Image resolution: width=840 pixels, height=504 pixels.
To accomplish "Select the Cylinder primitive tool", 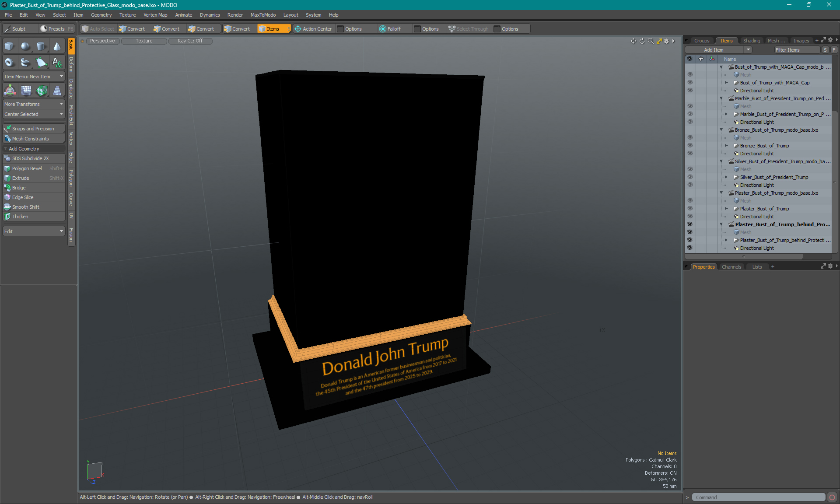I will tap(41, 46).
